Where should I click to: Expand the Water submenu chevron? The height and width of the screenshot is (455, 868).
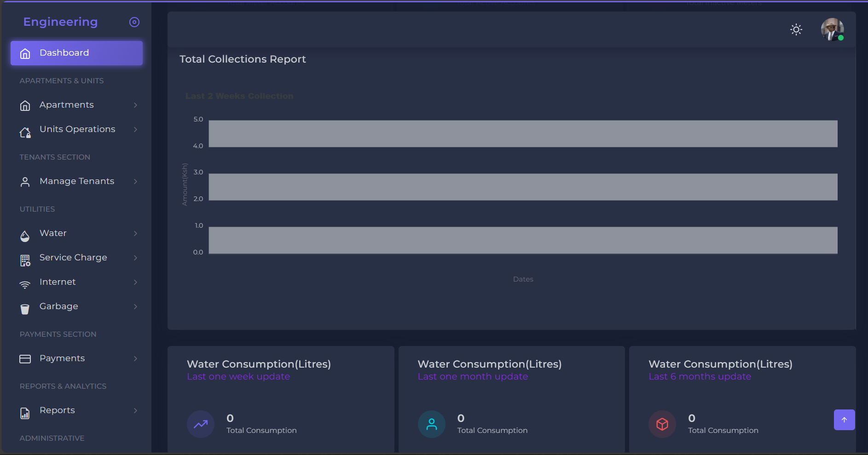pyautogui.click(x=135, y=233)
